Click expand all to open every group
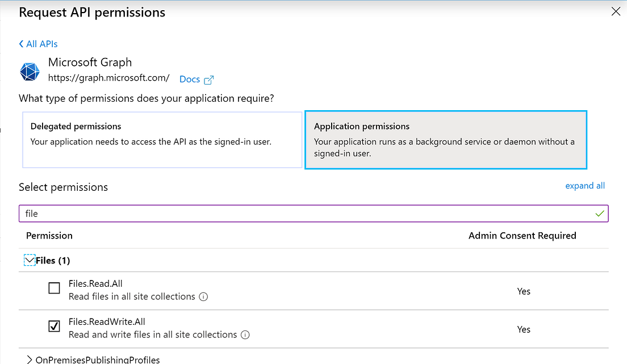The width and height of the screenshot is (627, 364). pyautogui.click(x=585, y=186)
